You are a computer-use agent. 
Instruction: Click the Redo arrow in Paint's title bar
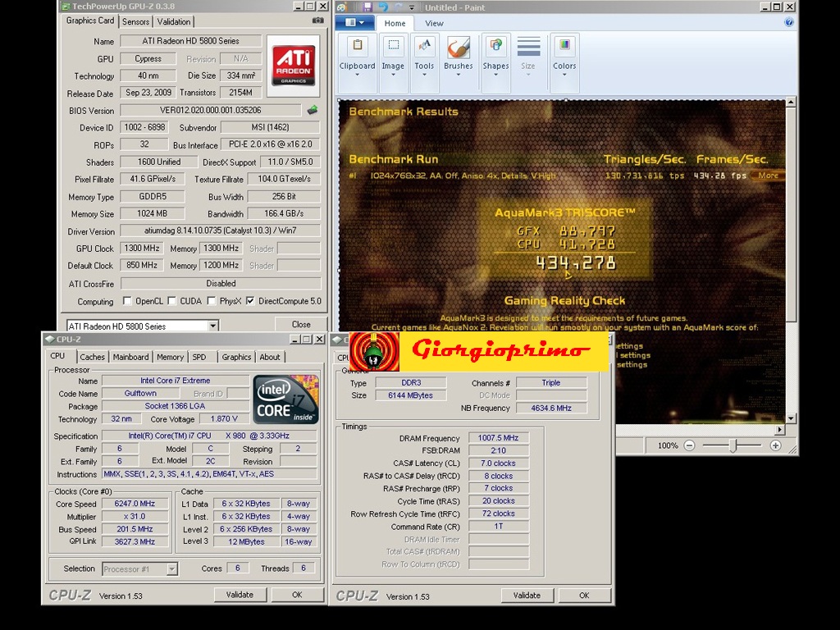397,7
